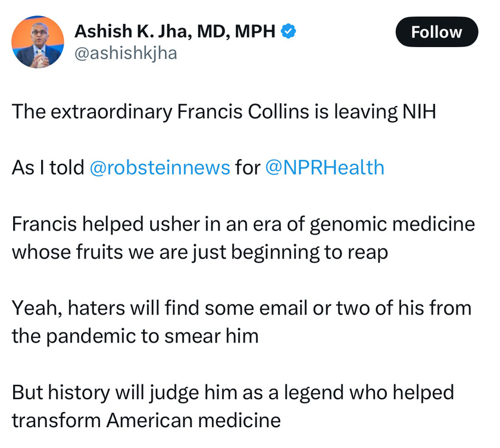The height and width of the screenshot is (448, 500).
Task: Click the blue verified checkmark badge
Action: pyautogui.click(x=288, y=31)
